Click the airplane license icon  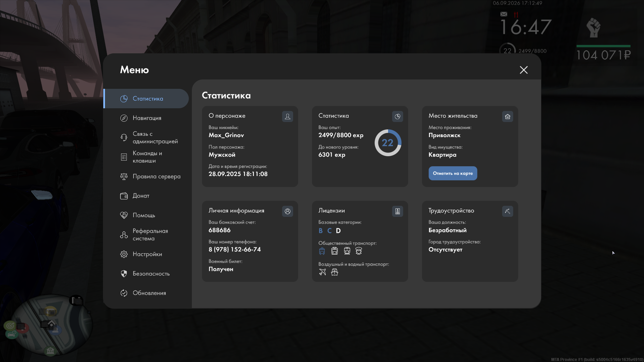(x=322, y=272)
